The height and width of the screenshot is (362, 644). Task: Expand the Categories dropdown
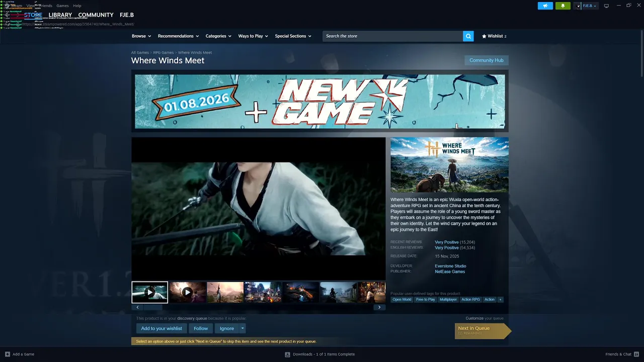(x=218, y=36)
